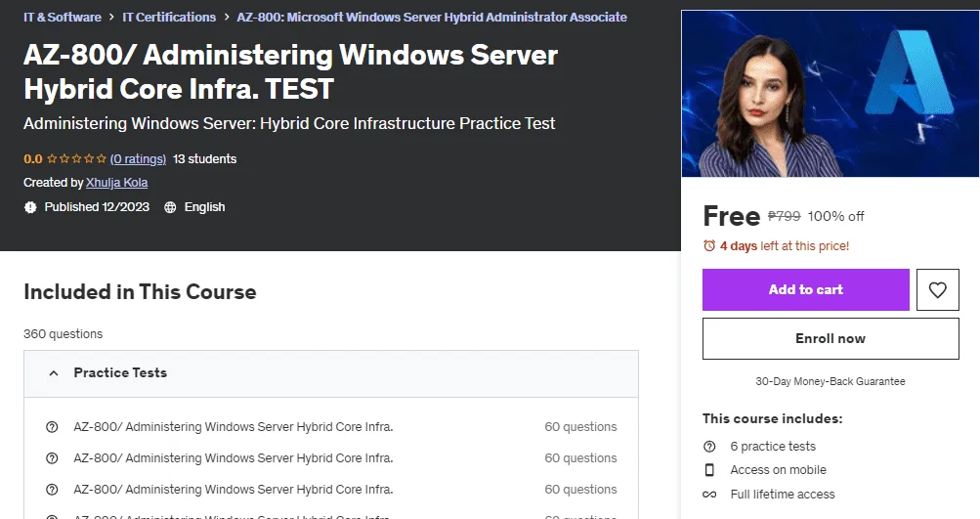This screenshot has height=519, width=980.
Task: Collapse the Practice Tests section chevron
Action: click(x=54, y=373)
